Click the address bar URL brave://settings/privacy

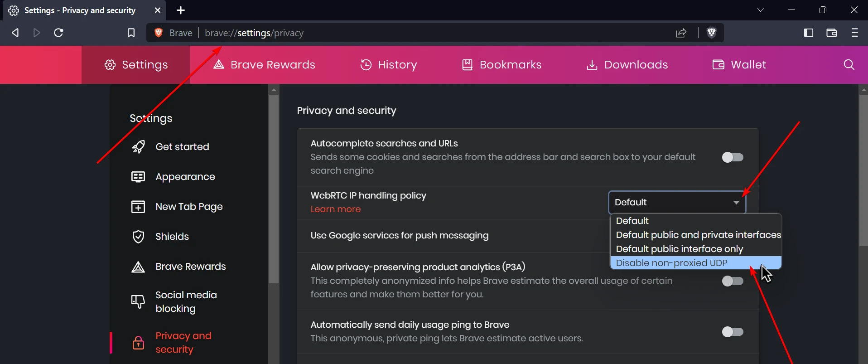click(x=254, y=33)
